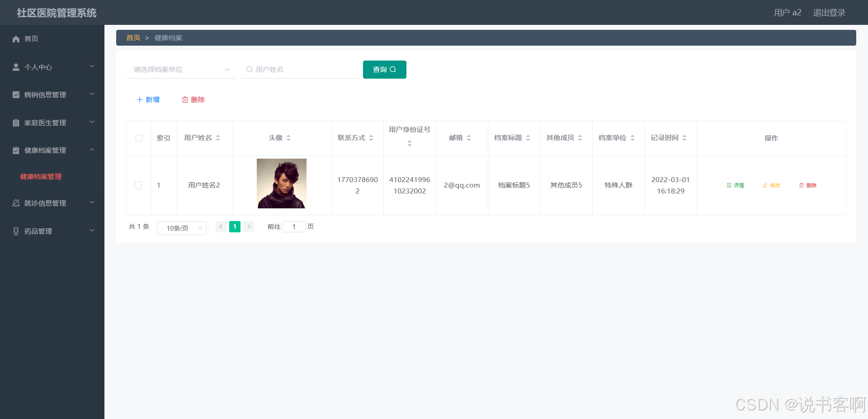
Task: Sort by 记录时间 column arrows
Action: (x=684, y=138)
